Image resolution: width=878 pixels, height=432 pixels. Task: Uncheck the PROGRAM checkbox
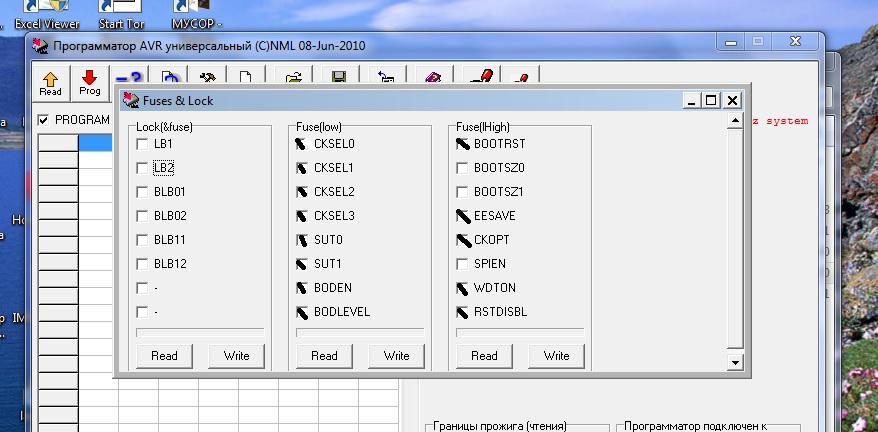[x=43, y=120]
